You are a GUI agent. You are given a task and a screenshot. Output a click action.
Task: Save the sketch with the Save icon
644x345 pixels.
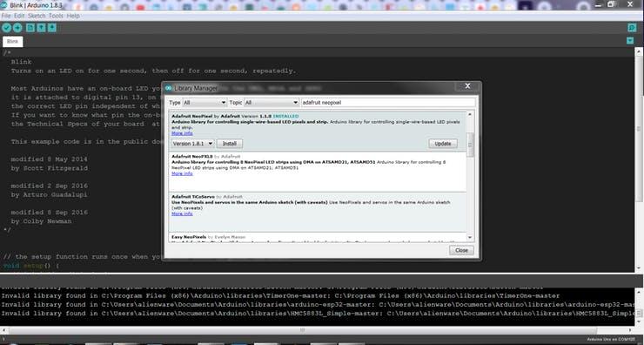tap(52, 28)
